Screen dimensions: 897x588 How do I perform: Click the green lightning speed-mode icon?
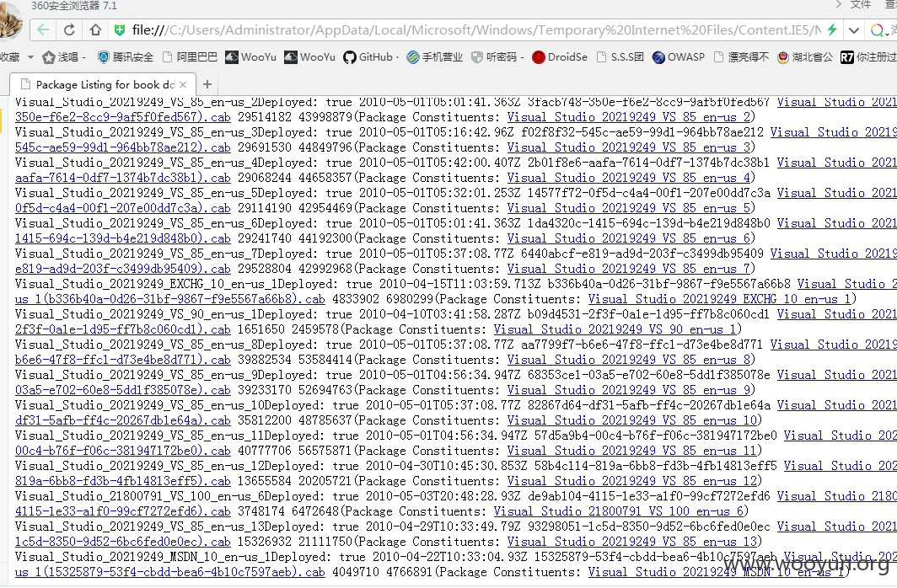(832, 29)
